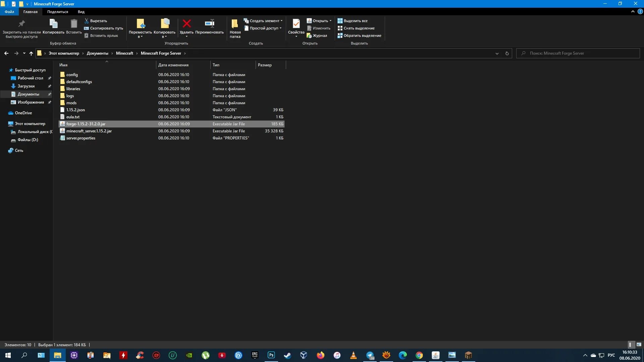This screenshot has width=644, height=362.
Task: Open Google Chrome from taskbar
Action: pos(419,355)
